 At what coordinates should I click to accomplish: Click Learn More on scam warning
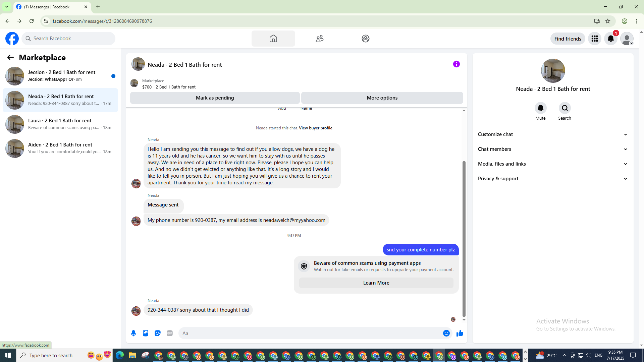[x=376, y=283]
